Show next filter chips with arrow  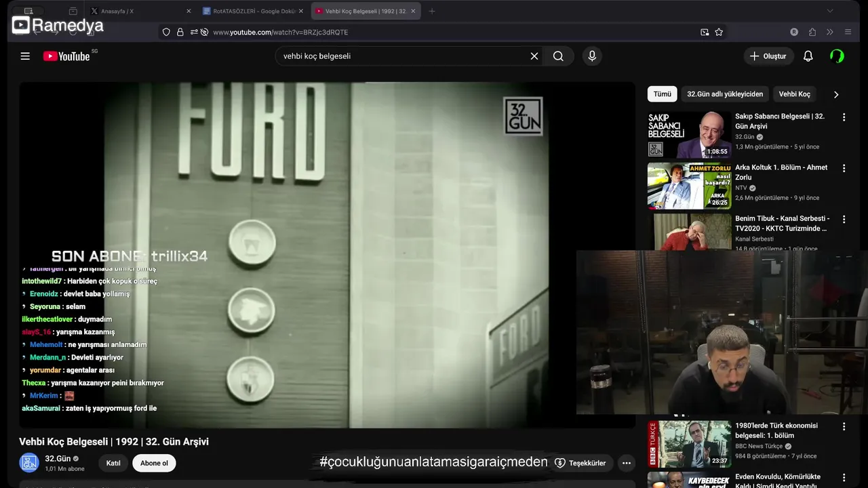(x=835, y=94)
